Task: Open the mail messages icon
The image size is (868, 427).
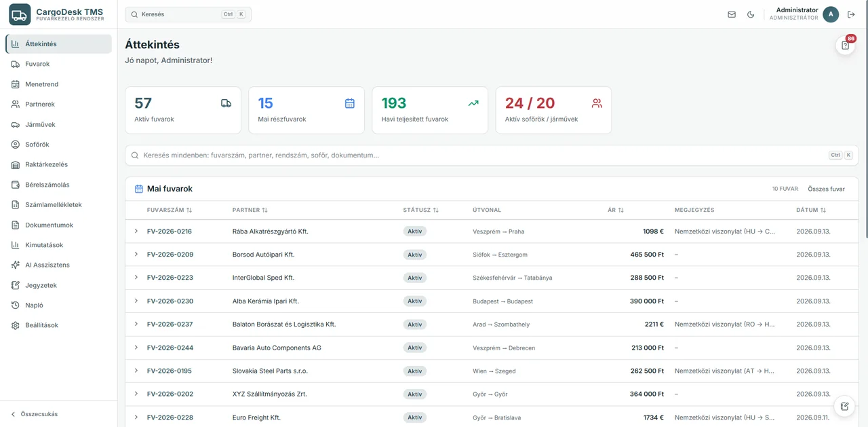Action: 732,14
